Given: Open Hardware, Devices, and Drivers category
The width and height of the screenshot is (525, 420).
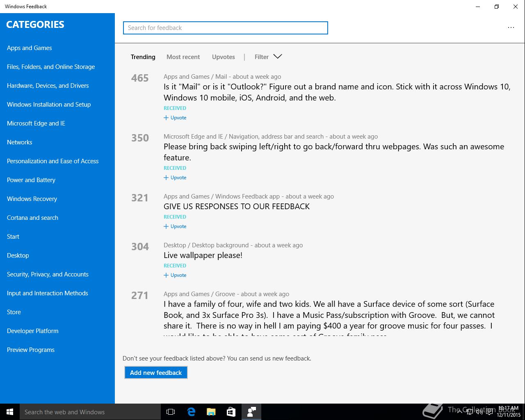Looking at the screenshot, I should [x=48, y=86].
